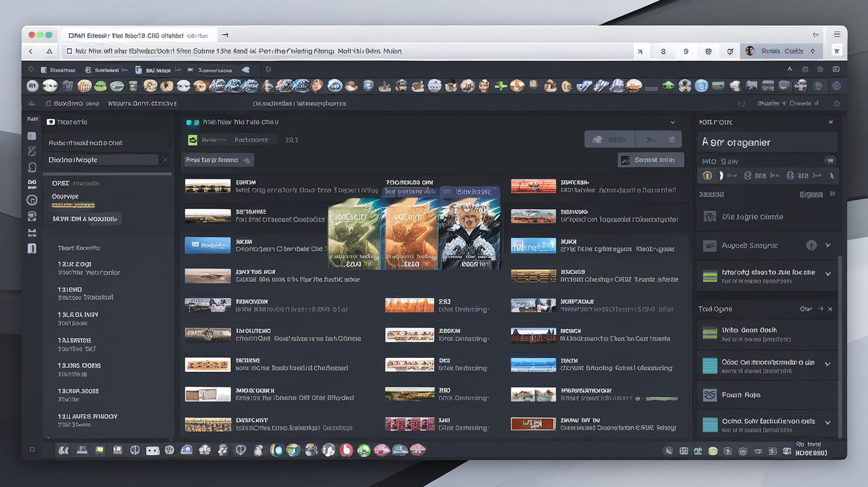Screen dimensions: 868x487
Task: Collapse the center panel header chevron
Action: (x=673, y=122)
